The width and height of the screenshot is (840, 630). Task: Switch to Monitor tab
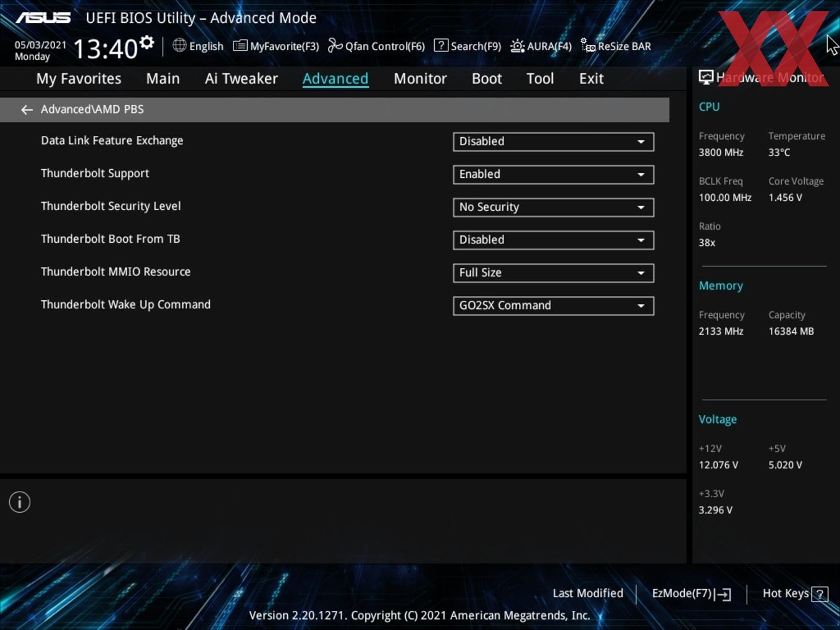[420, 78]
